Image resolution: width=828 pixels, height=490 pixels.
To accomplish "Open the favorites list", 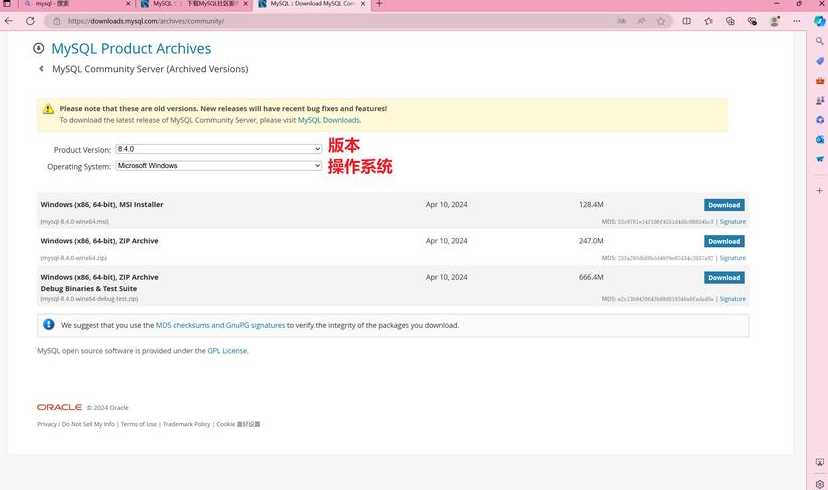I will (x=708, y=21).
